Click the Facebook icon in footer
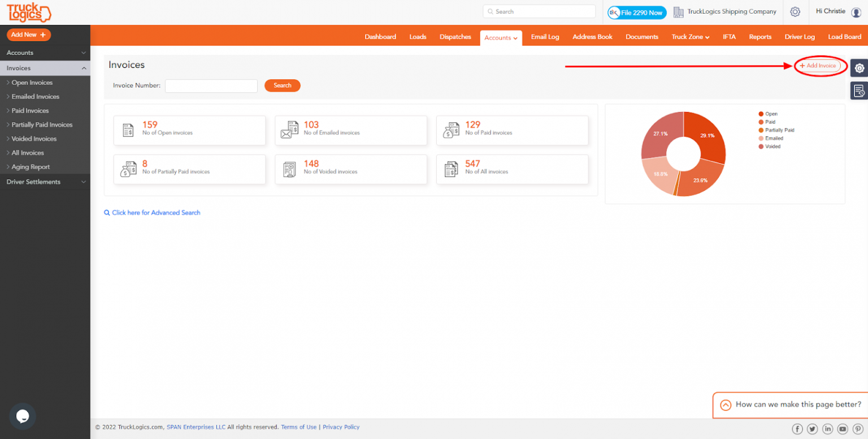The image size is (868, 439). (797, 429)
